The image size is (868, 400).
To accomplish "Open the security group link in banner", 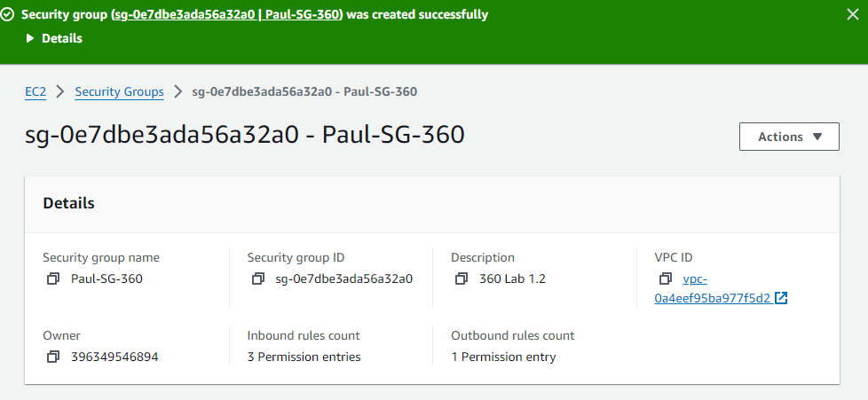I will click(x=228, y=15).
